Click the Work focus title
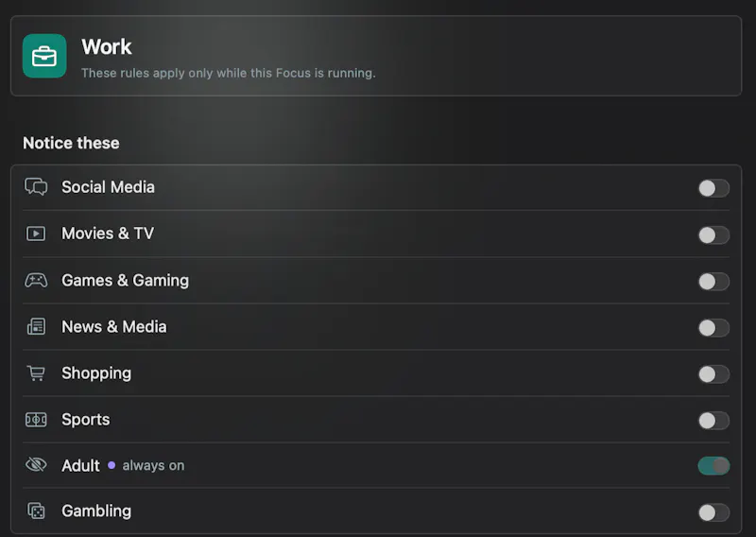The height and width of the screenshot is (537, 756). click(107, 47)
